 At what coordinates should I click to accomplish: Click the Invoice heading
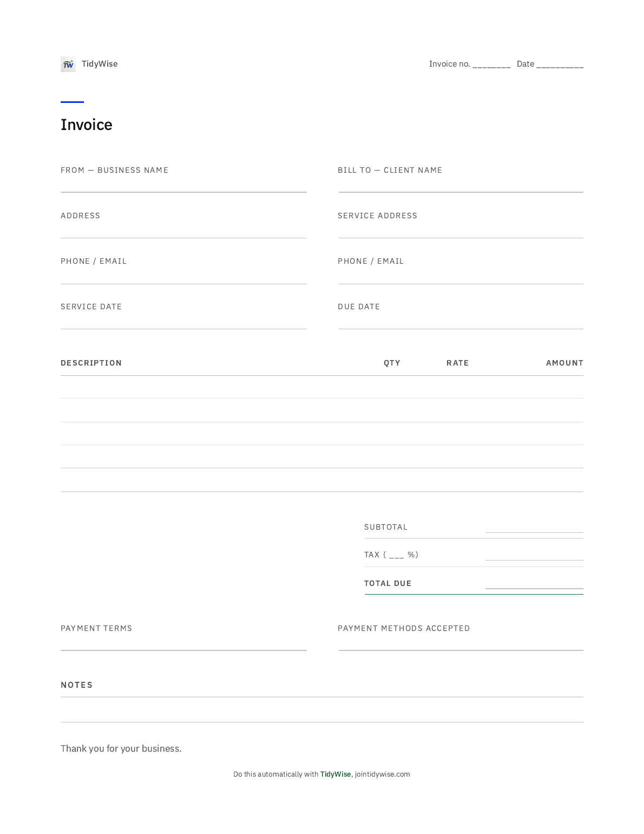(x=87, y=125)
